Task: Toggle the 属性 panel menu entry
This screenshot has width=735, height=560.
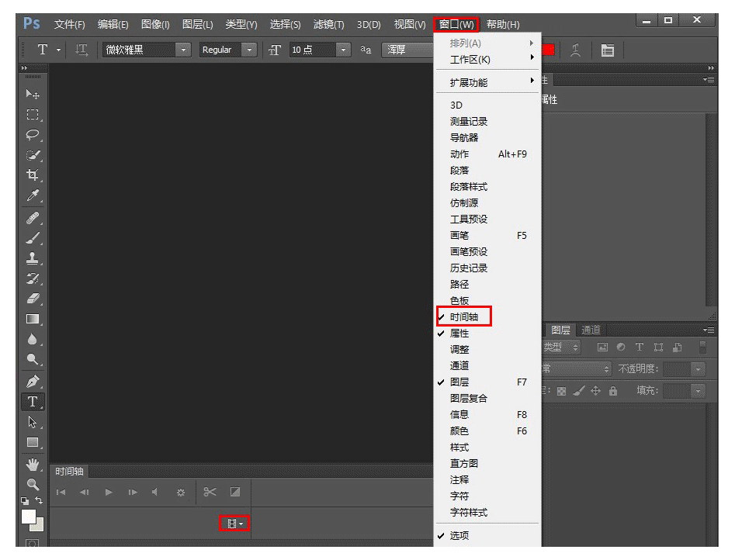Action: pos(459,334)
